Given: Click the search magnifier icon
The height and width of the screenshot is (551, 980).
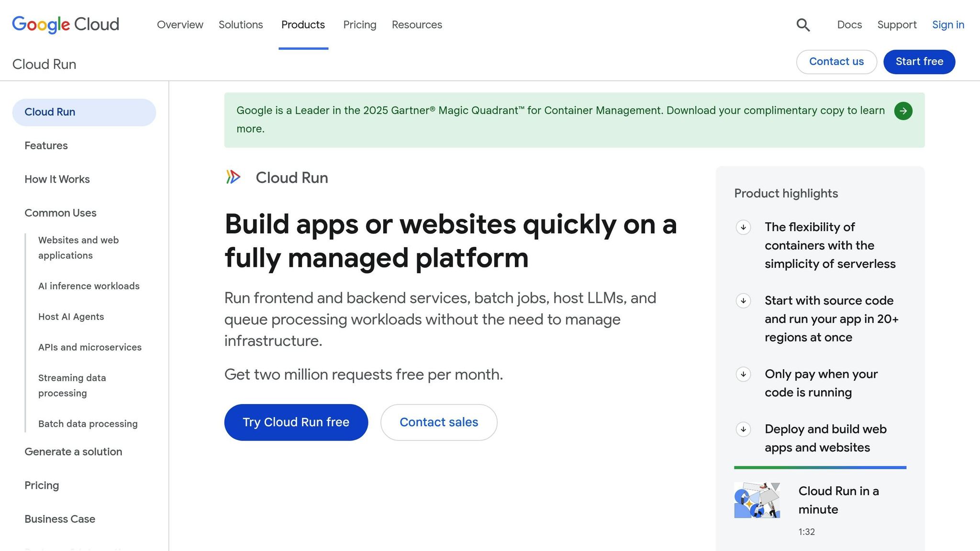Looking at the screenshot, I should (803, 25).
